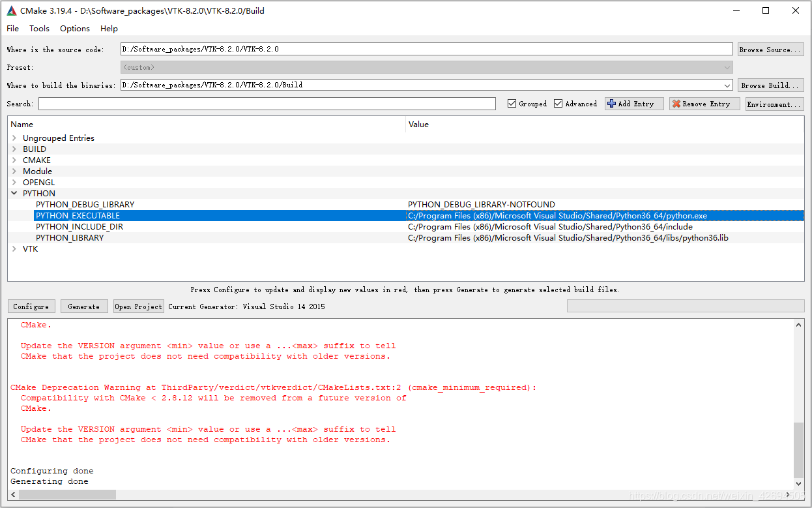Click the Environment button

[x=775, y=104]
